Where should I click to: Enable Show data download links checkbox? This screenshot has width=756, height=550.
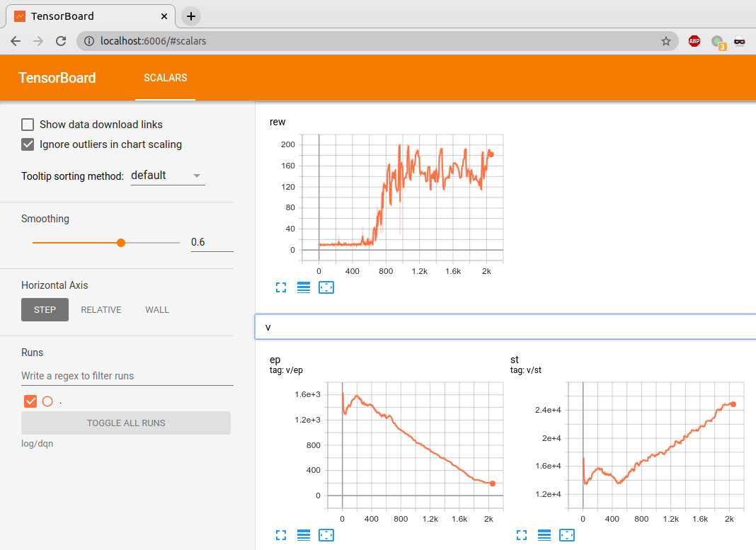[x=28, y=125]
